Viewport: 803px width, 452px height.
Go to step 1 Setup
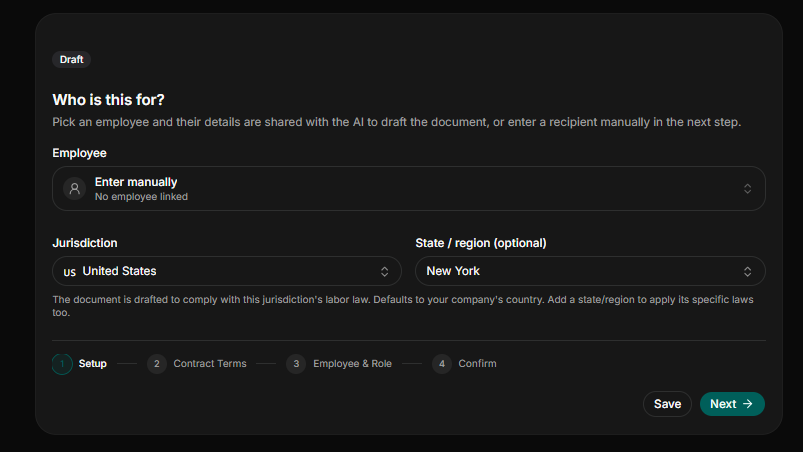(x=80, y=364)
